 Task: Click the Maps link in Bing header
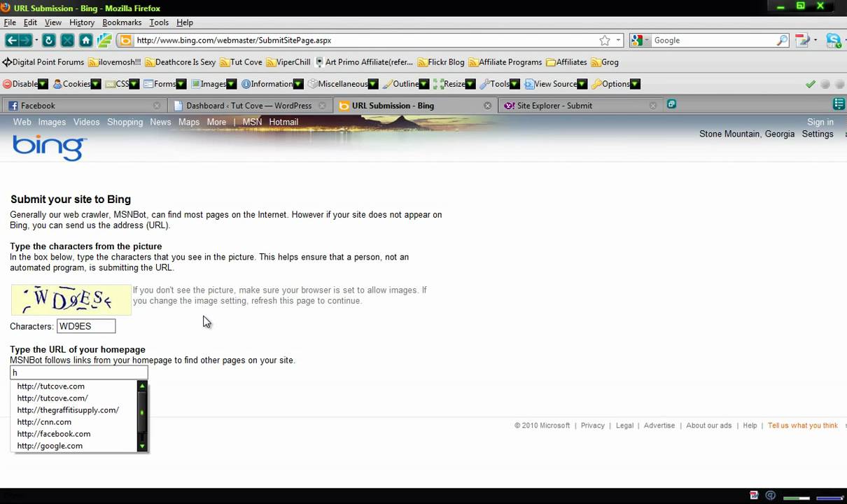coord(189,122)
